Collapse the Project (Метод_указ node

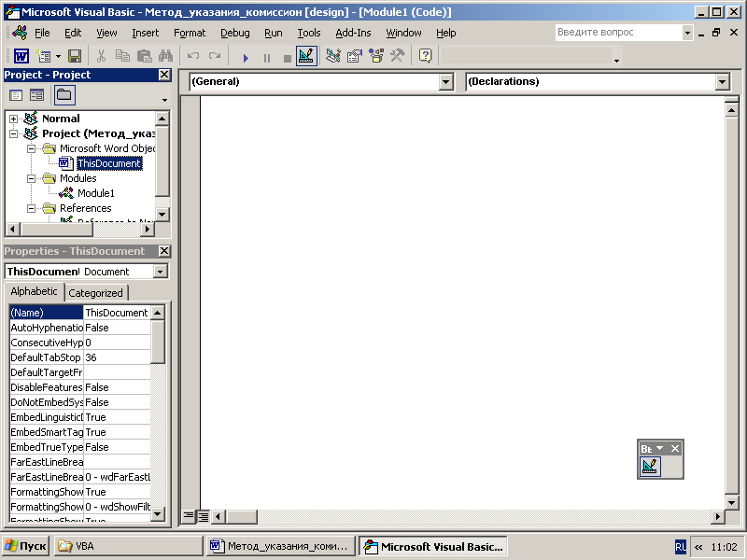(x=13, y=133)
